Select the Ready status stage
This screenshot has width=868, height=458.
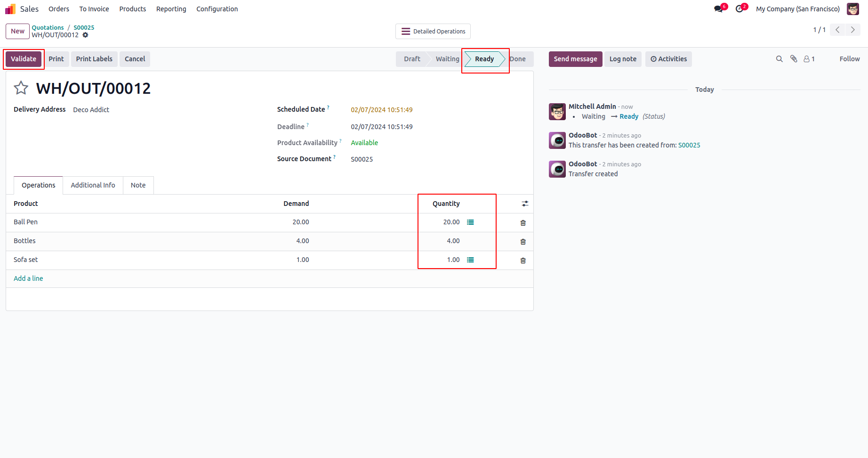pos(484,59)
